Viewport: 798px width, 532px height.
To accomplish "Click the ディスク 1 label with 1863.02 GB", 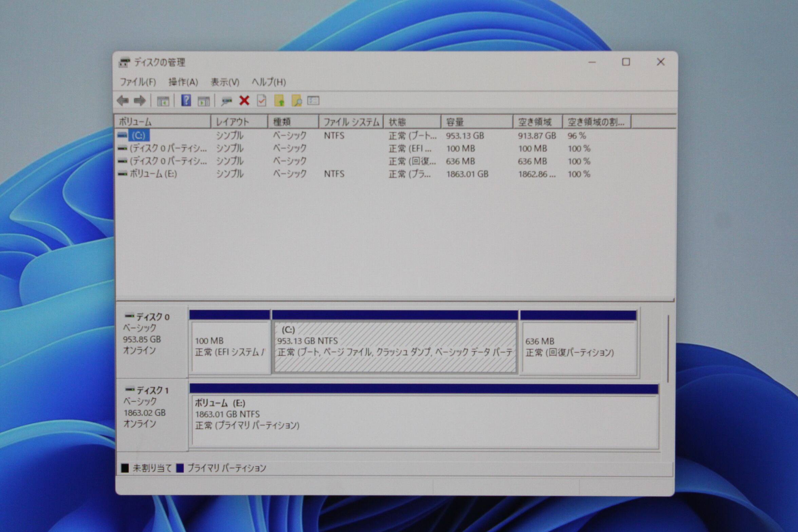I will point(152,416).
